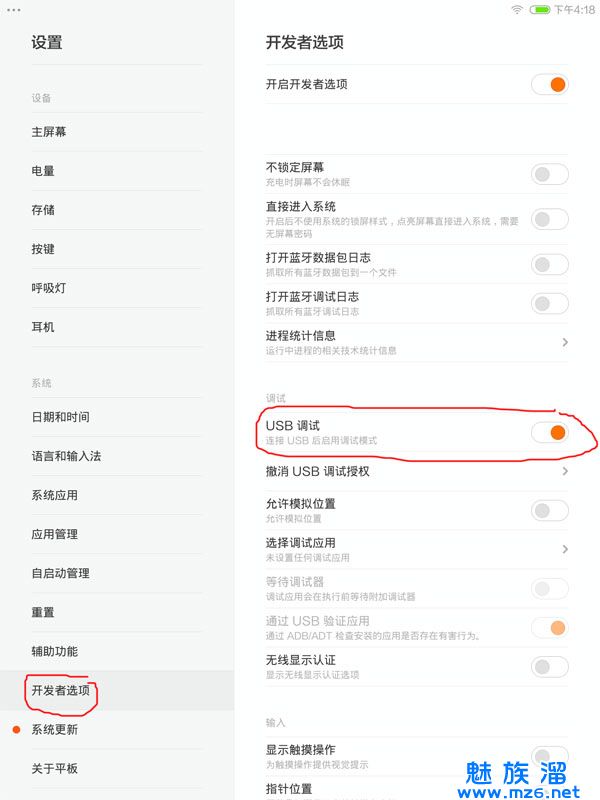Enable 无线显示认证 wireless display certification

click(x=549, y=665)
